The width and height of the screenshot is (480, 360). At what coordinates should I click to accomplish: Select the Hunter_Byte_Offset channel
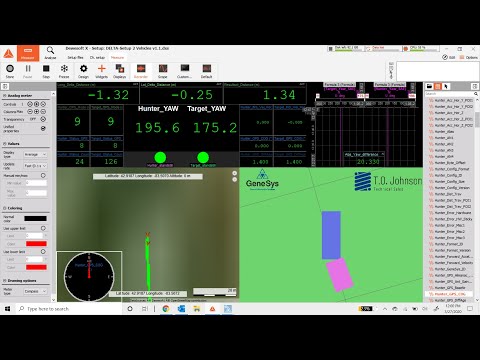tap(450, 163)
